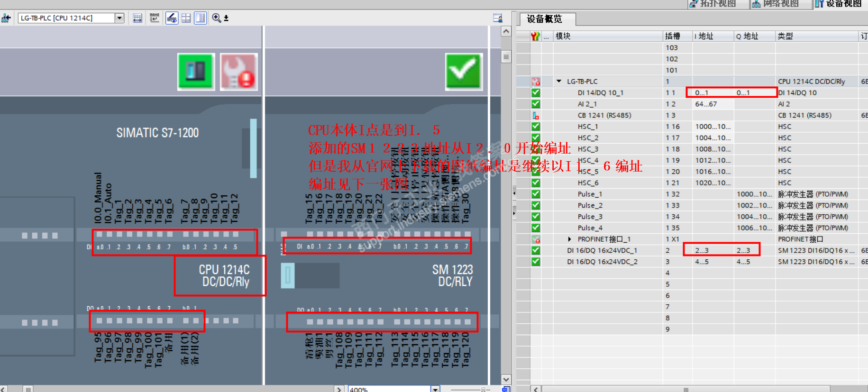Click the diagnostics status column header icon
Screen dimensions: 868x392
(536, 36)
